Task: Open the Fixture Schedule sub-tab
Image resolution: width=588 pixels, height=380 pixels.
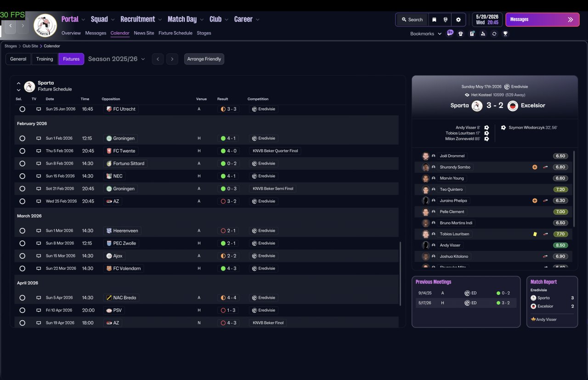Action: pyautogui.click(x=175, y=33)
